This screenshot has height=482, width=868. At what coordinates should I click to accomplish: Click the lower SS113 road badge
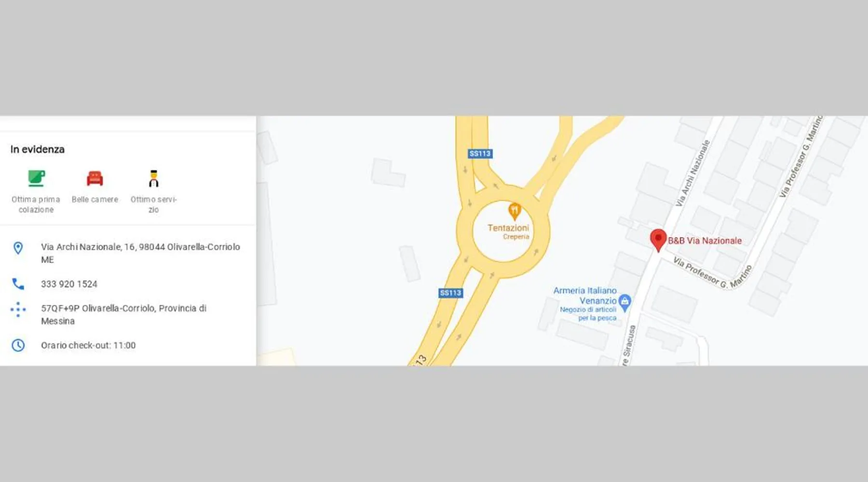(450, 293)
